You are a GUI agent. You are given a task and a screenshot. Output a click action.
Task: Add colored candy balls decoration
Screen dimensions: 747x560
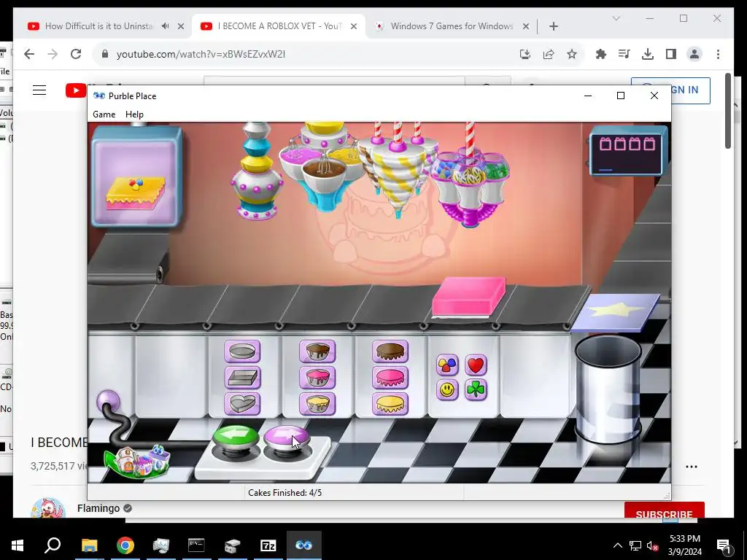click(447, 365)
